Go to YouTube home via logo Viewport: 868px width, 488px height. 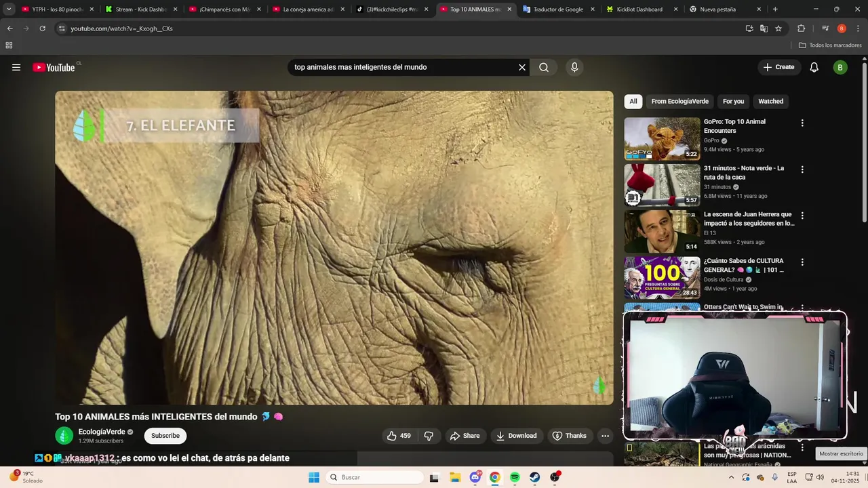(54, 67)
